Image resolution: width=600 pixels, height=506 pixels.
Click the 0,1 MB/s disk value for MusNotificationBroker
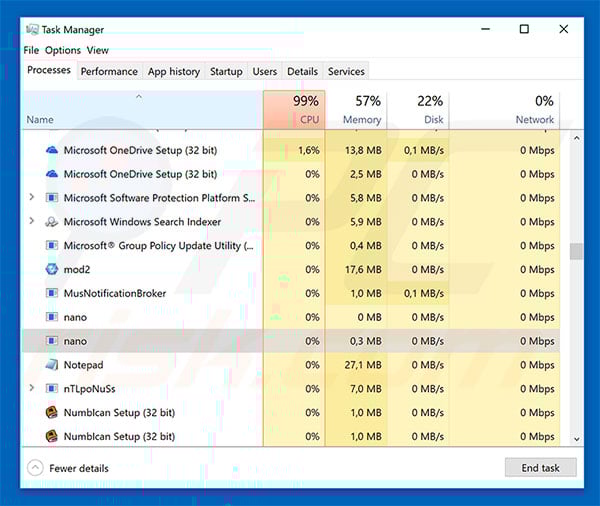(x=424, y=293)
